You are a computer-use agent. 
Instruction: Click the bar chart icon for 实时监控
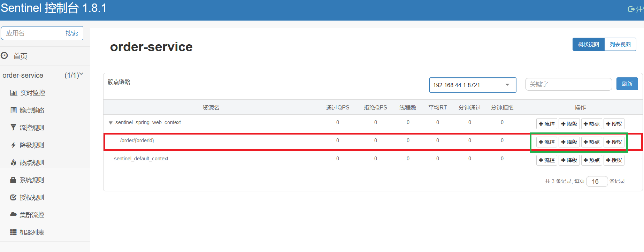14,93
